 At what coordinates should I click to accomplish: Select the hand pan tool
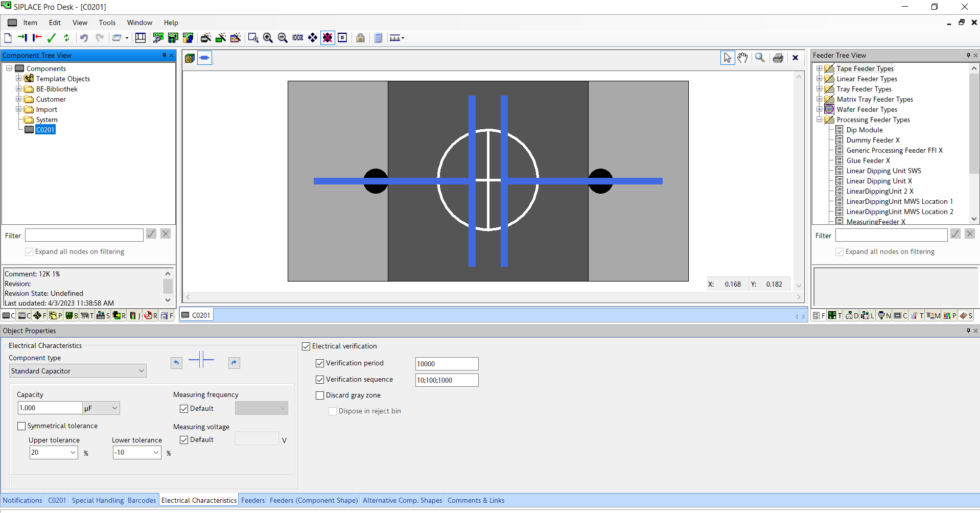click(x=742, y=58)
